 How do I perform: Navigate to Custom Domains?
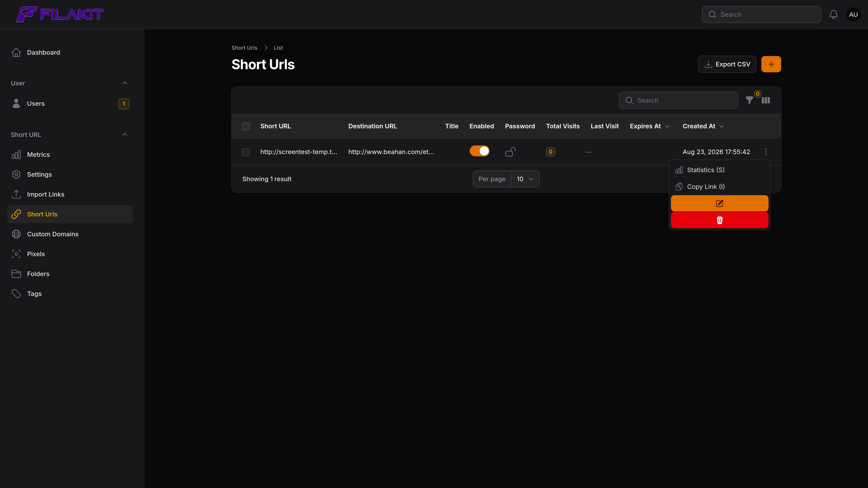coord(70,234)
